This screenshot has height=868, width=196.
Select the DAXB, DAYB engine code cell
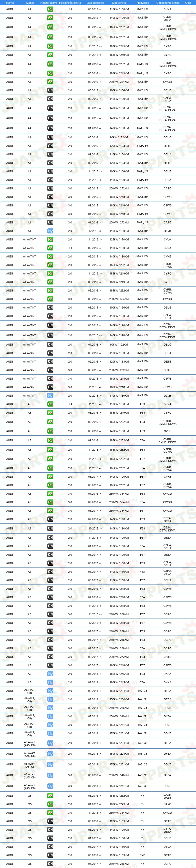click(x=167, y=796)
